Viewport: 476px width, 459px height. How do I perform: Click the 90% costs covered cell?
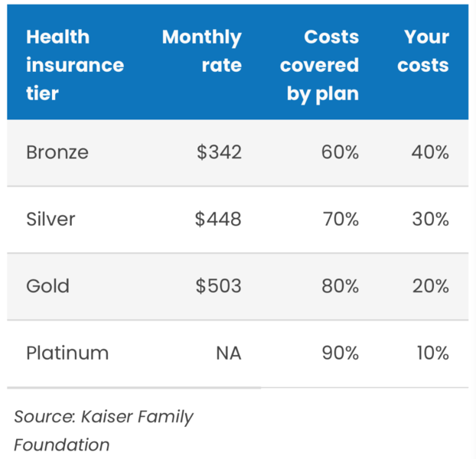(x=340, y=353)
